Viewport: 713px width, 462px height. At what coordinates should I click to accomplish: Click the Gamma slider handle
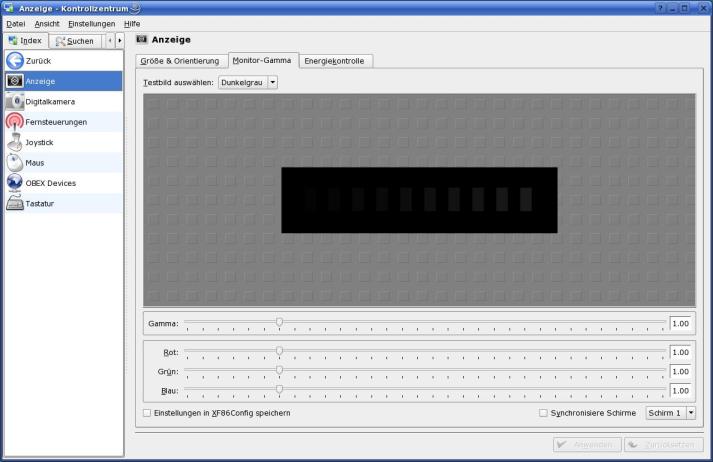pyautogui.click(x=279, y=322)
